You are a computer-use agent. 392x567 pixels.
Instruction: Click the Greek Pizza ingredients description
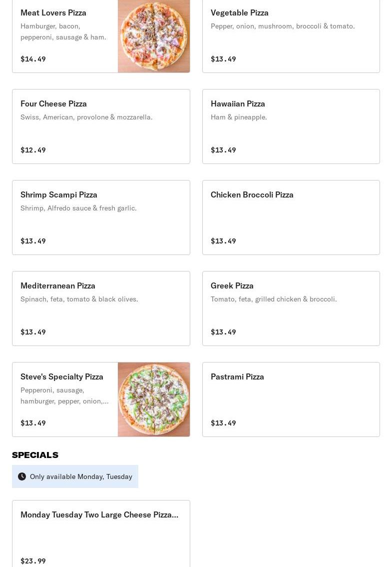pos(274,299)
